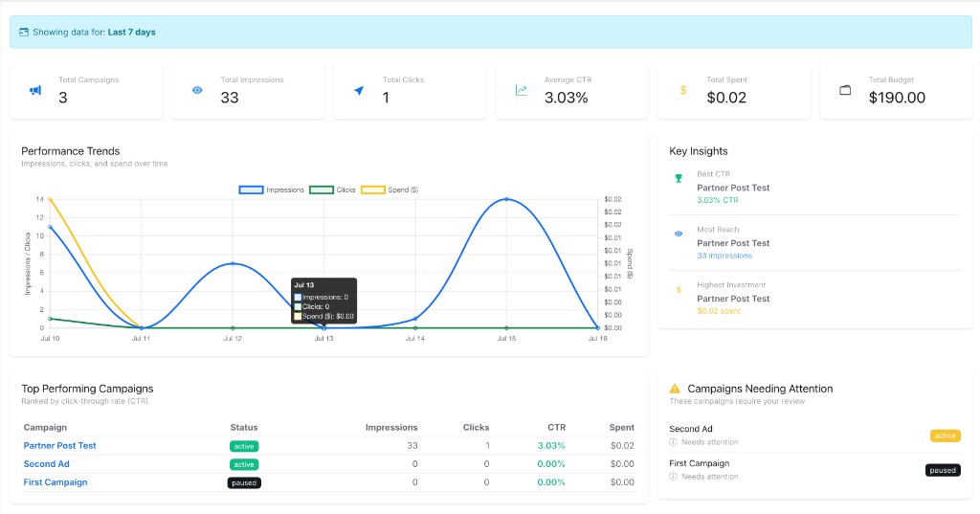Viewport: 980px width, 514px height.
Task: Click the Jul 13 chart tooltip
Action: [x=323, y=301]
